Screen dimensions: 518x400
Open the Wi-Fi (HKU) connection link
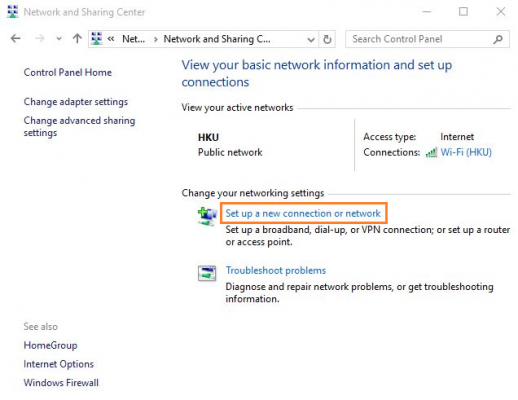[466, 152]
